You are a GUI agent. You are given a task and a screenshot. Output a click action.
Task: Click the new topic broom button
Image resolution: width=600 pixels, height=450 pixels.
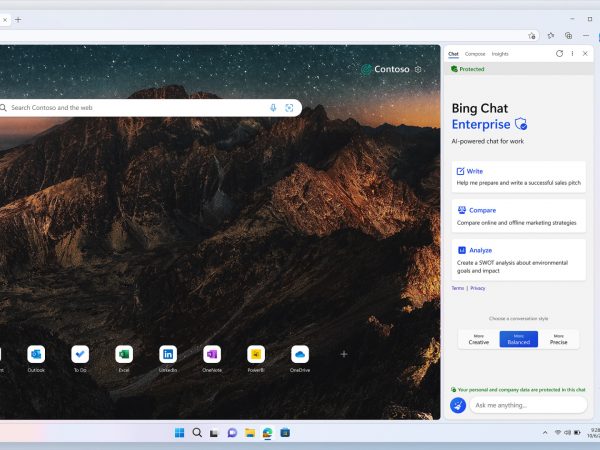coord(458,405)
